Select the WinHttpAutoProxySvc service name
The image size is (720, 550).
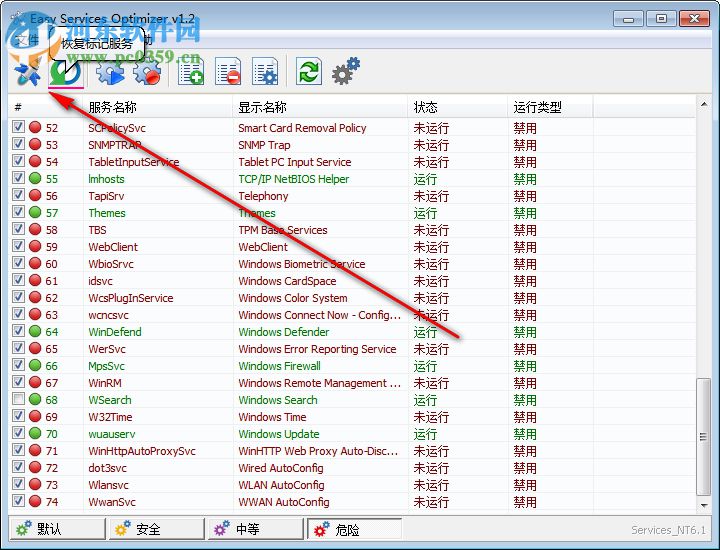pos(142,451)
